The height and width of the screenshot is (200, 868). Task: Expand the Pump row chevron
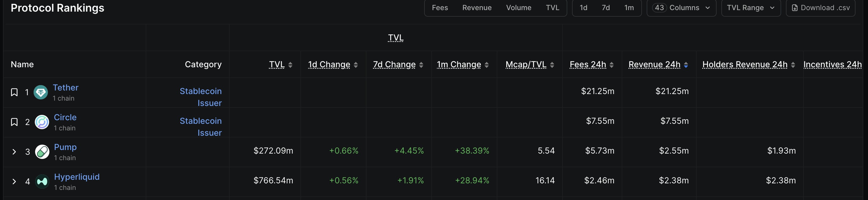pos(14,152)
